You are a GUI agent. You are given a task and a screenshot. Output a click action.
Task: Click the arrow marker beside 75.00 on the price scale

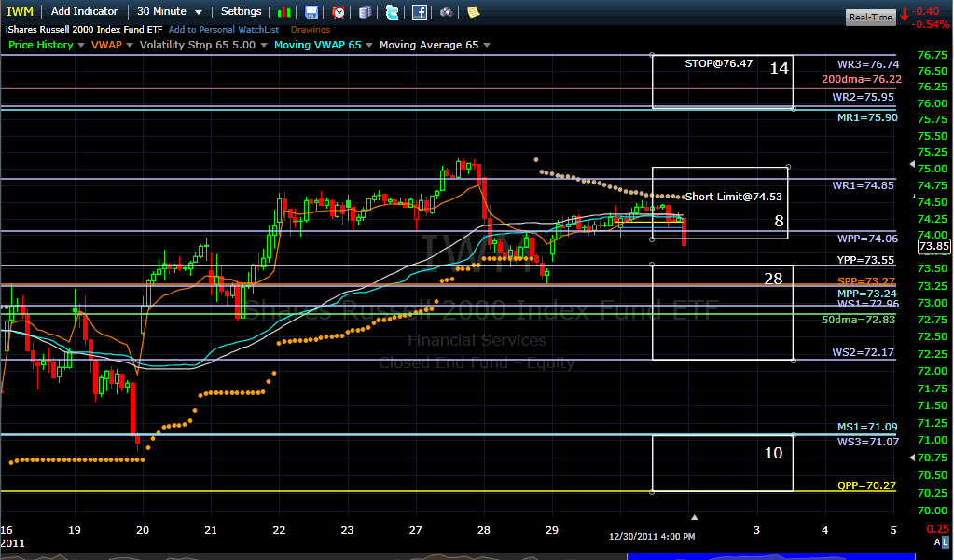[x=911, y=164]
